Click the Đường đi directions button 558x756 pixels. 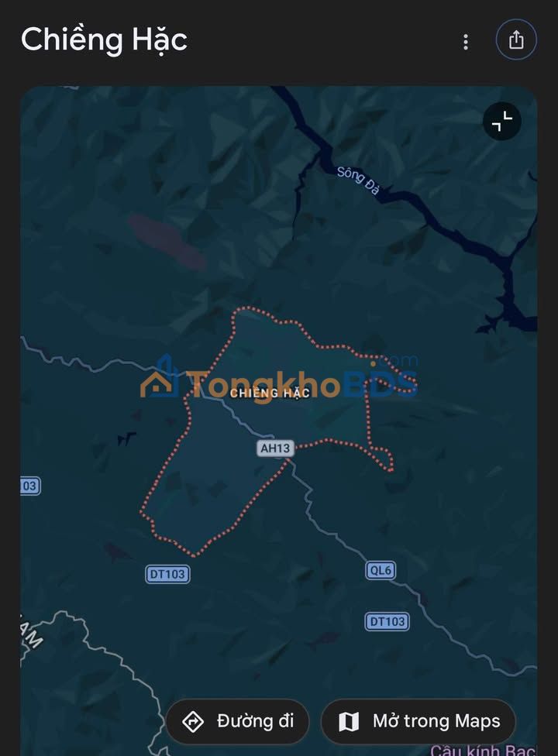click(237, 721)
